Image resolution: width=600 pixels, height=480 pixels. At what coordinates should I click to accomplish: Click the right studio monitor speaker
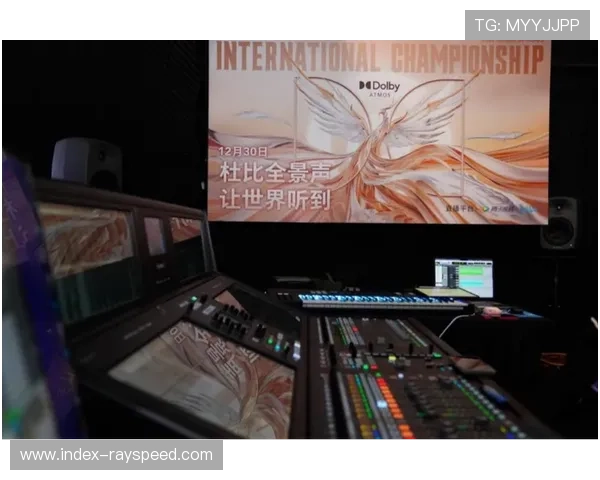tap(558, 223)
